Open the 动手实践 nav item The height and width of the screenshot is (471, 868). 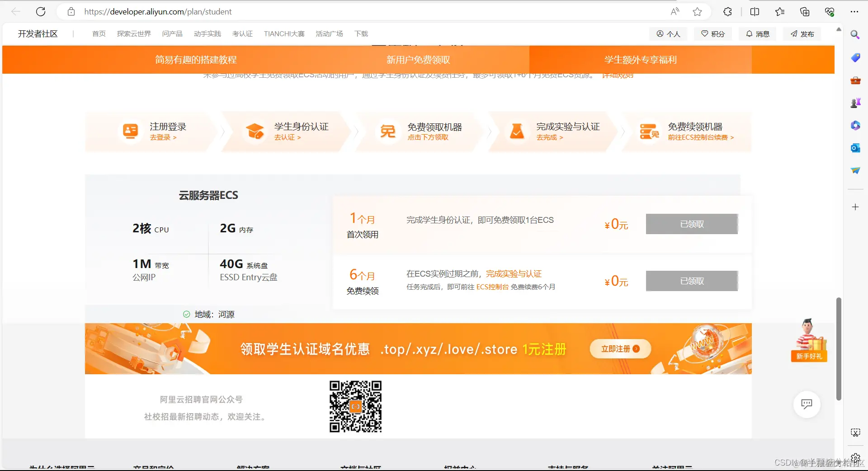coord(208,34)
